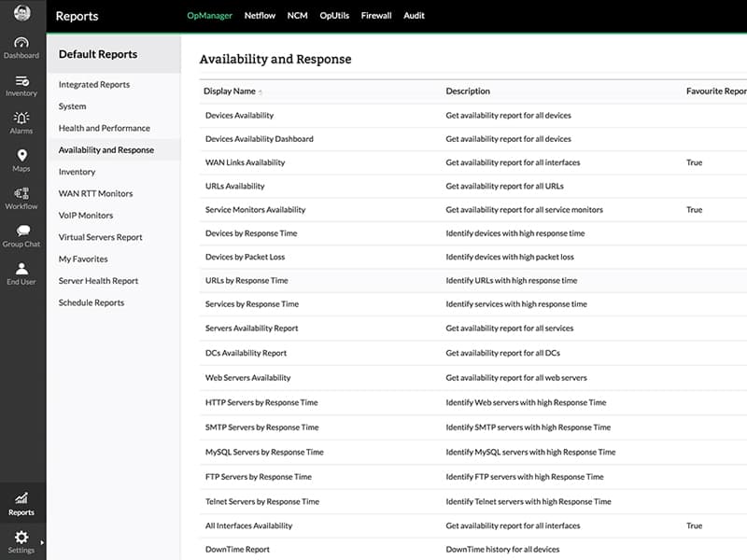Select Health and Performance report category
747x560 pixels.
[x=104, y=128]
